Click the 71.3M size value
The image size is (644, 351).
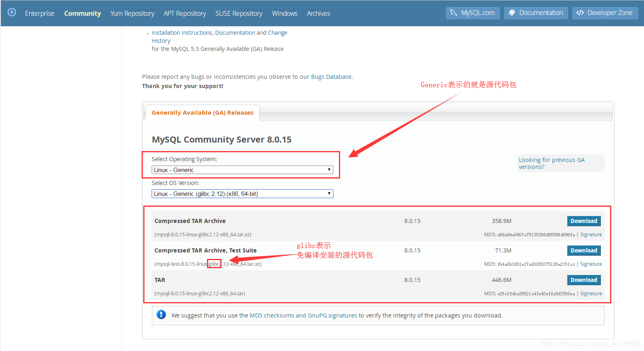pyautogui.click(x=503, y=250)
